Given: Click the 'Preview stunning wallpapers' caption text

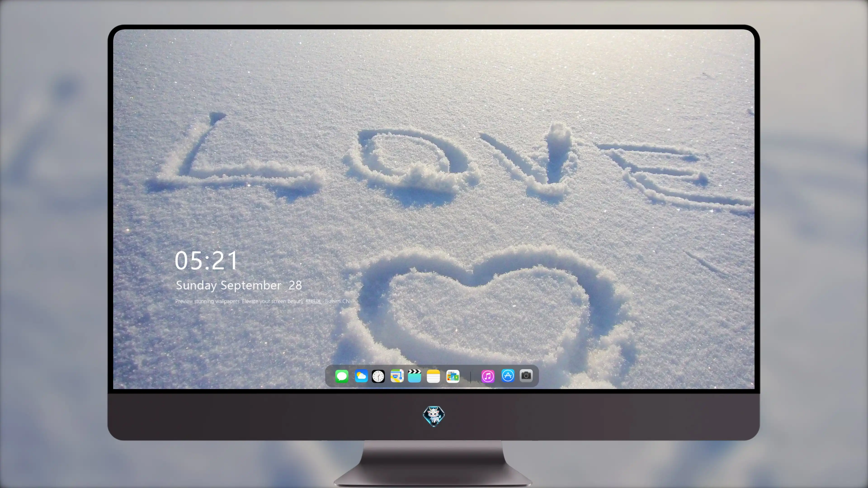Looking at the screenshot, I should pyautogui.click(x=262, y=301).
